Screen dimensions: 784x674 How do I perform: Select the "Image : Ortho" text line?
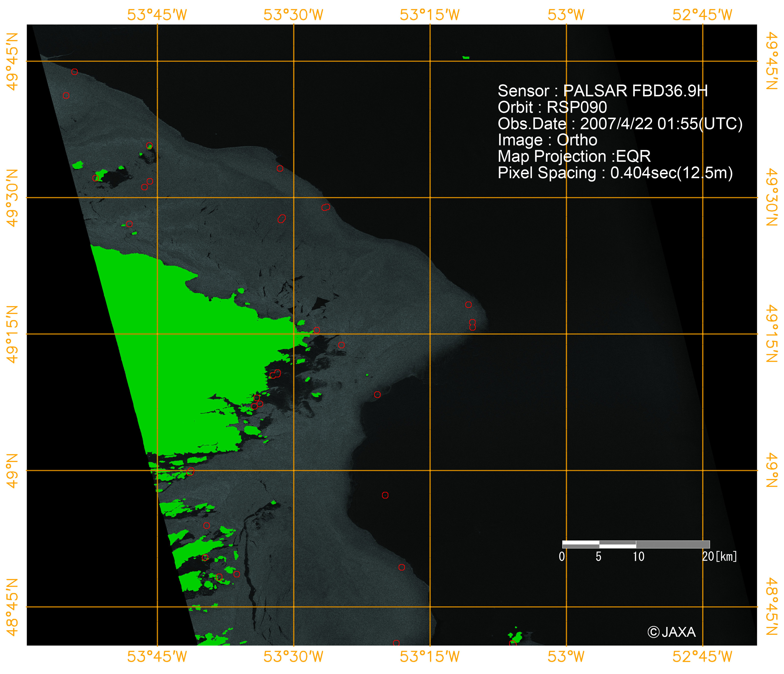point(547,140)
